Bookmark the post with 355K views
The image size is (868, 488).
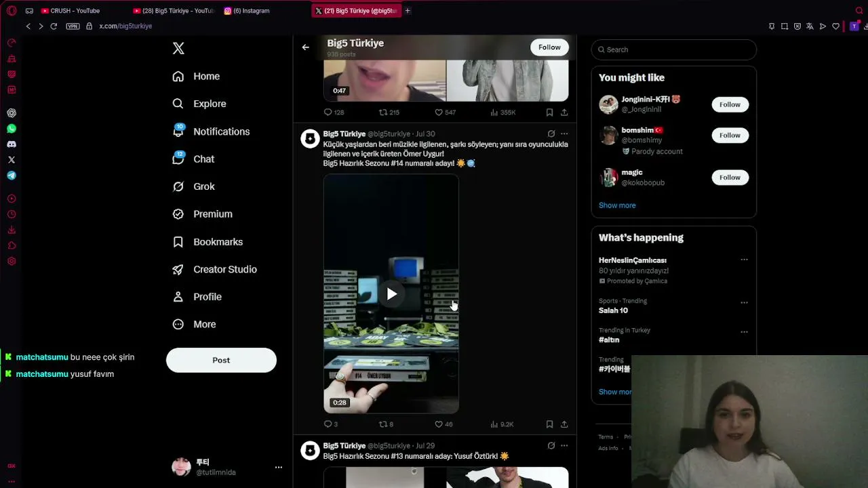[549, 113]
